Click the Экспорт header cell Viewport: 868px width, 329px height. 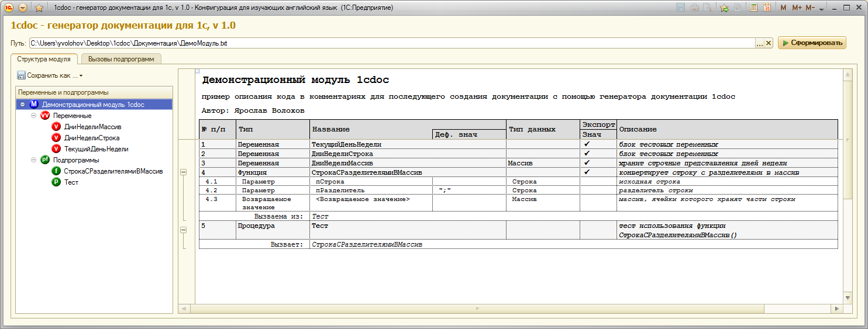598,124
